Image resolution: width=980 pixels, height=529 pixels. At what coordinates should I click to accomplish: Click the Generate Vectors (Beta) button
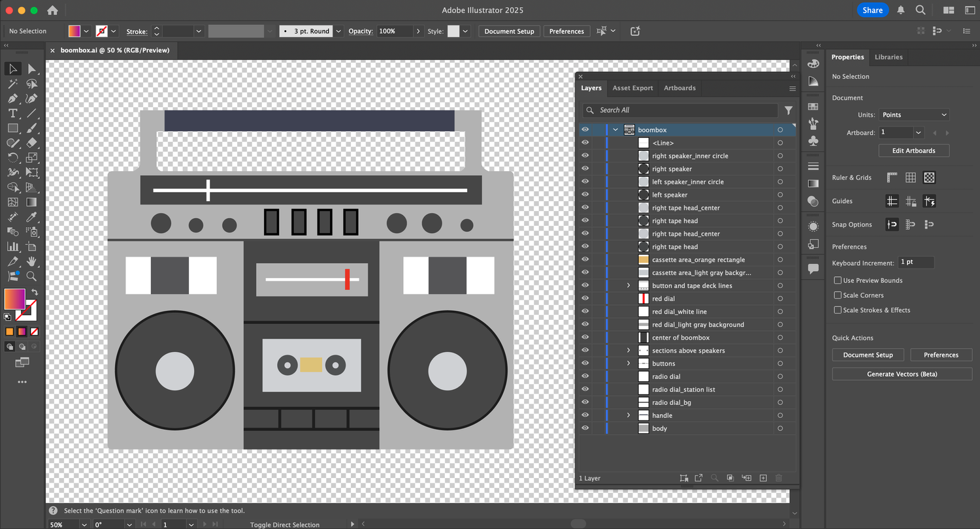(902, 374)
